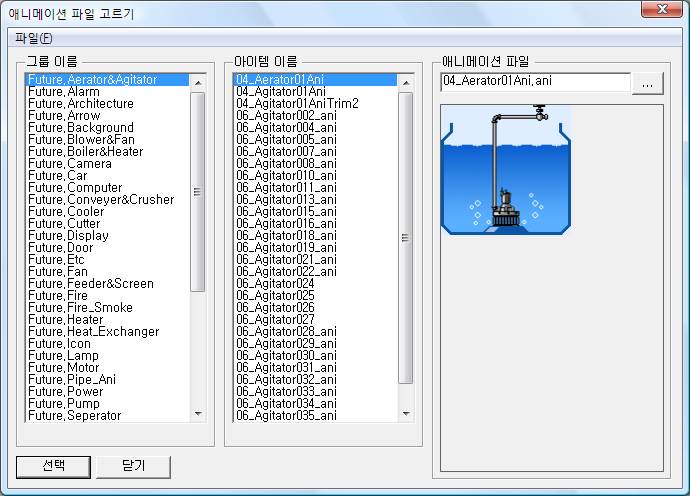Viewport: 690px width, 496px height.
Task: Select item 04_Agitator01Ani
Action: pyautogui.click(x=316, y=92)
